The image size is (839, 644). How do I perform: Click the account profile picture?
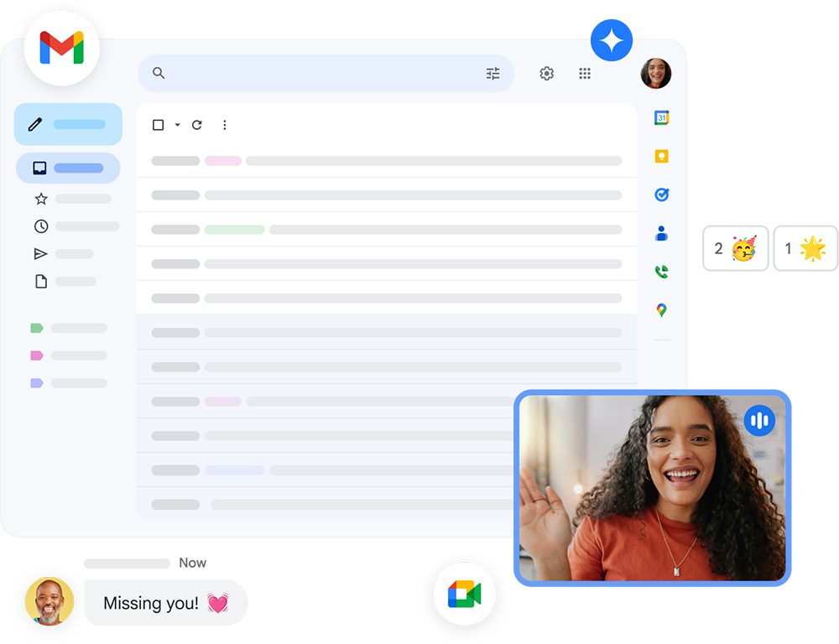[x=656, y=74]
